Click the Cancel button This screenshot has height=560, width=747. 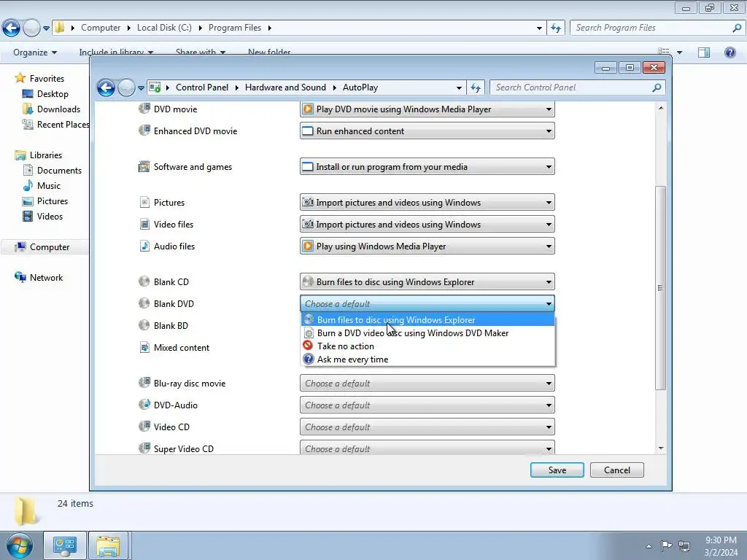[617, 470]
